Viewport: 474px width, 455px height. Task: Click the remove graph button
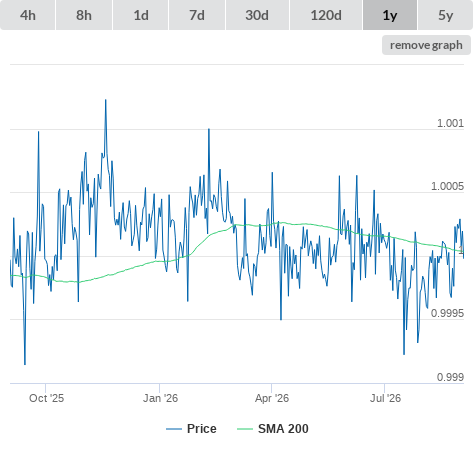click(426, 45)
